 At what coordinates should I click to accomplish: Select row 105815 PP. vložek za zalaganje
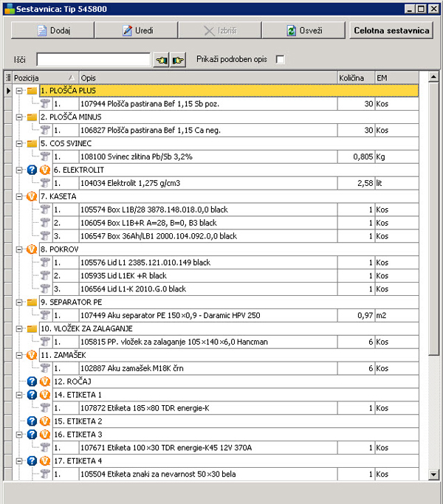coord(236,342)
